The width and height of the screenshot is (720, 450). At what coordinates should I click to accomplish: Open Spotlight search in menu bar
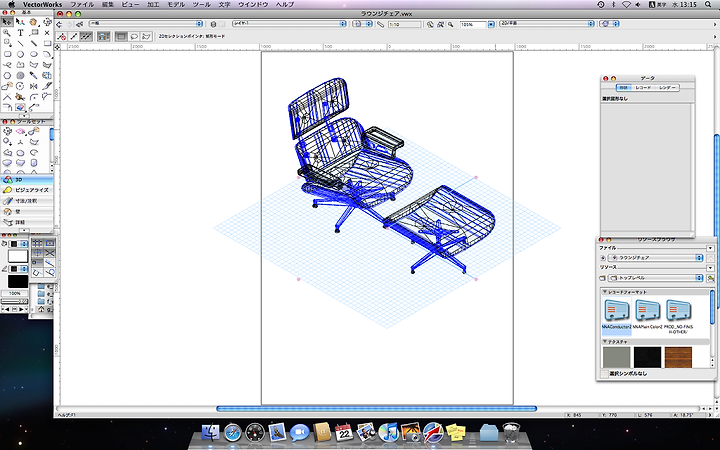pyautogui.click(x=709, y=5)
